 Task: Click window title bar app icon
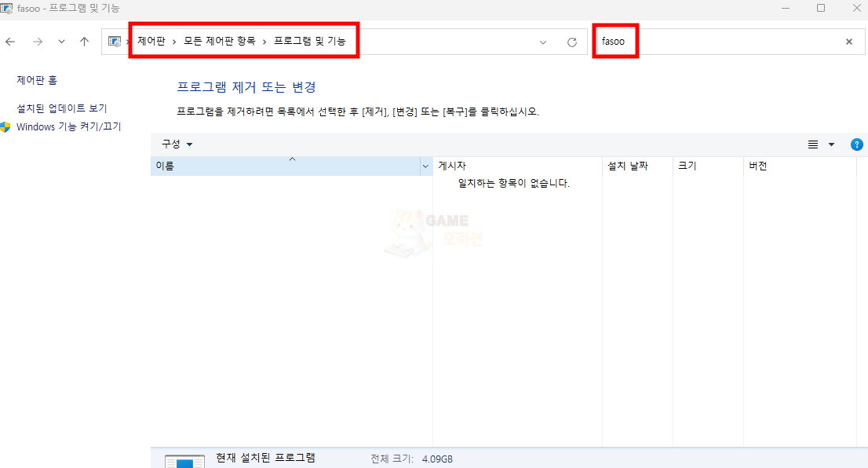tap(6, 9)
